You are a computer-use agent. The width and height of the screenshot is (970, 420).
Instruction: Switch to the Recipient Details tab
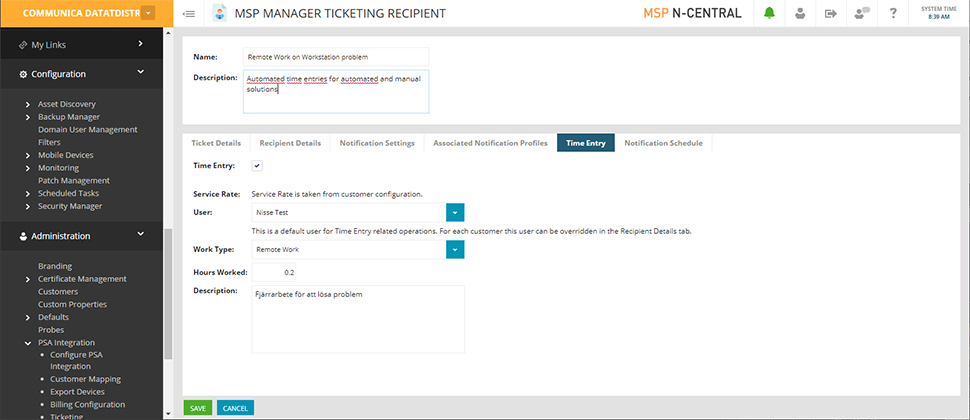pos(290,143)
